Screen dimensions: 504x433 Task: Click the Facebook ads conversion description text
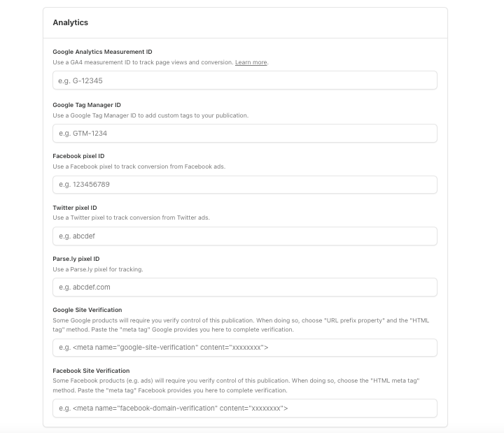point(139,166)
